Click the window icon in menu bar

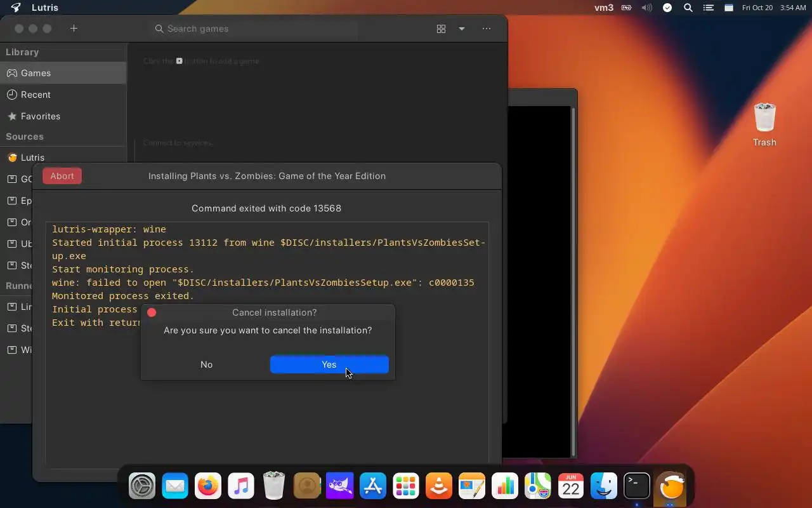point(729,8)
